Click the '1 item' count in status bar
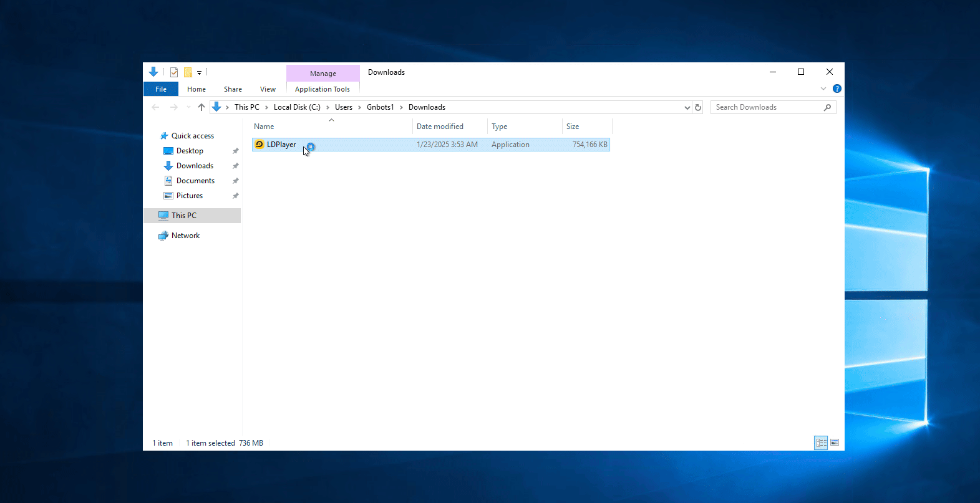Image resolution: width=980 pixels, height=503 pixels. tap(162, 443)
